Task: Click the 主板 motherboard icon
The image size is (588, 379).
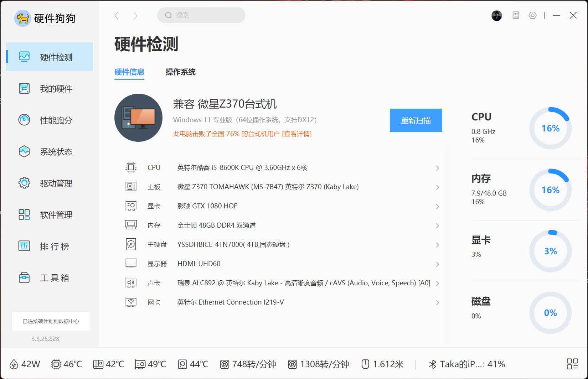Action: (x=131, y=187)
